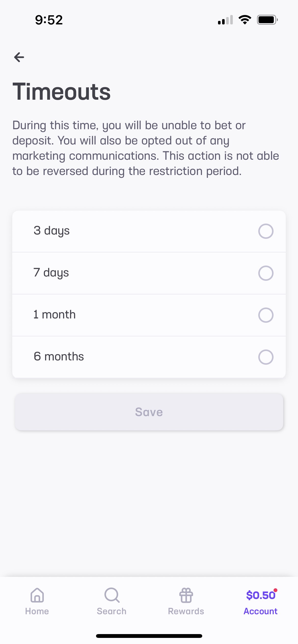Image resolution: width=298 pixels, height=644 pixels.
Task: Tap the 6 months option label
Action: pos(59,357)
